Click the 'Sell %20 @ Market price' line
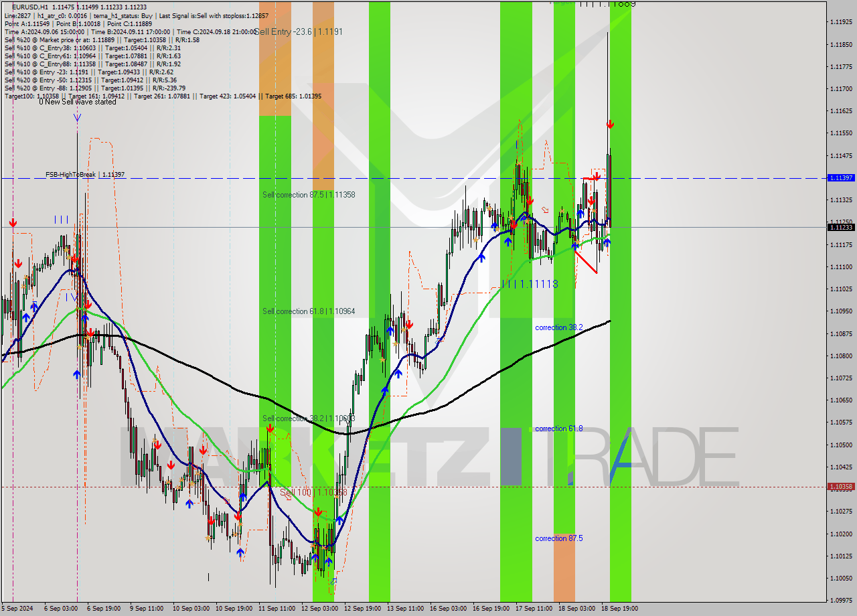Image resolution: width=857 pixels, height=616 pixels. pos(102,40)
